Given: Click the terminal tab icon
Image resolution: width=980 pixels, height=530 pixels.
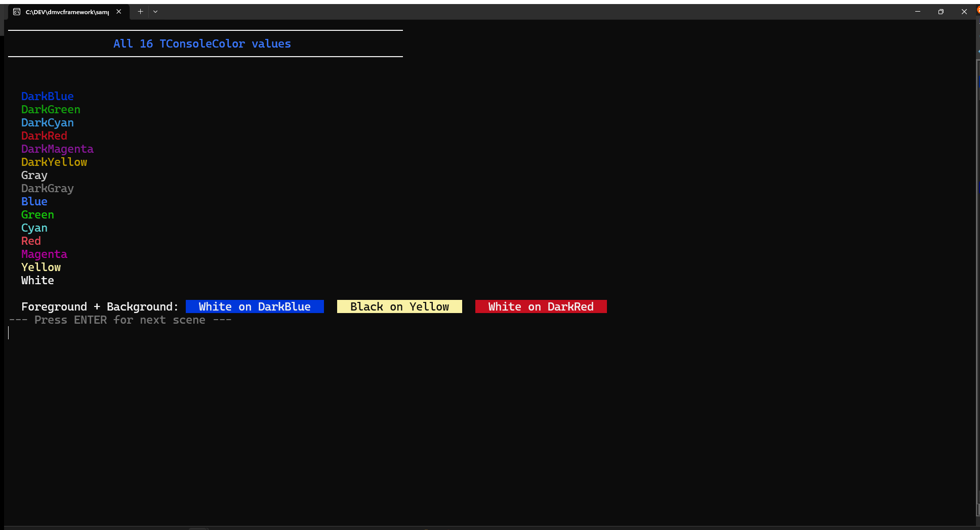Looking at the screenshot, I should coord(17,12).
